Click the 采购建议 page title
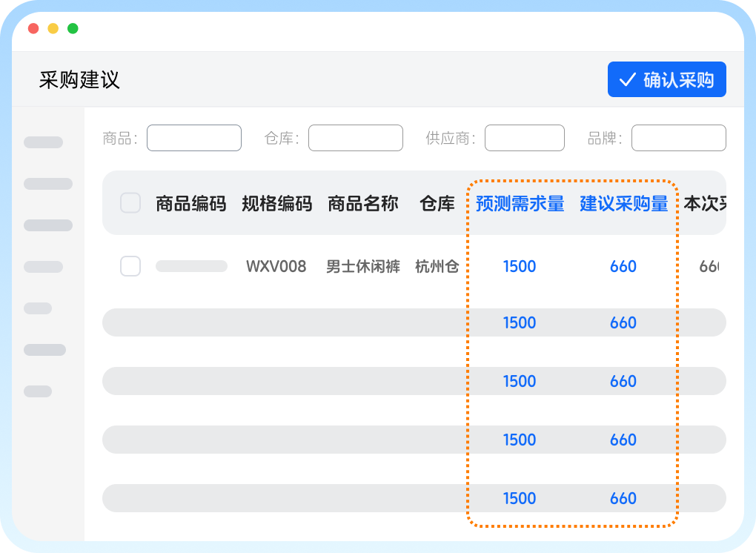This screenshot has width=756, height=553. (x=79, y=80)
